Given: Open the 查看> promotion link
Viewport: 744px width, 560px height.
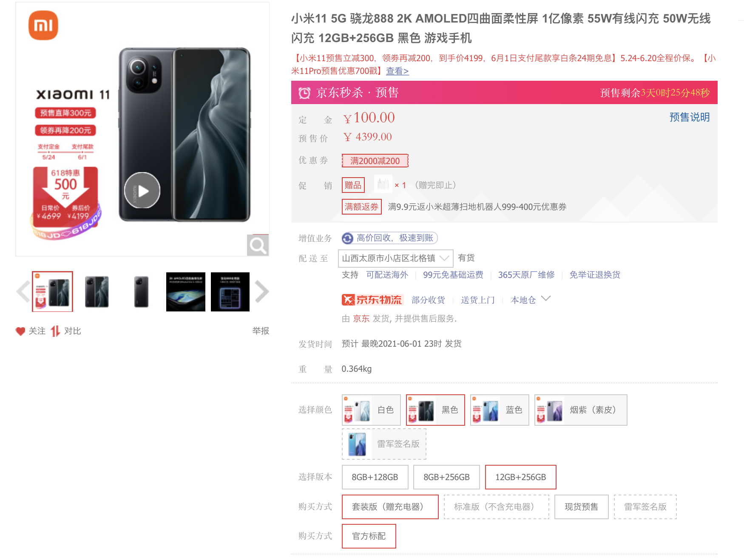Looking at the screenshot, I should (397, 71).
